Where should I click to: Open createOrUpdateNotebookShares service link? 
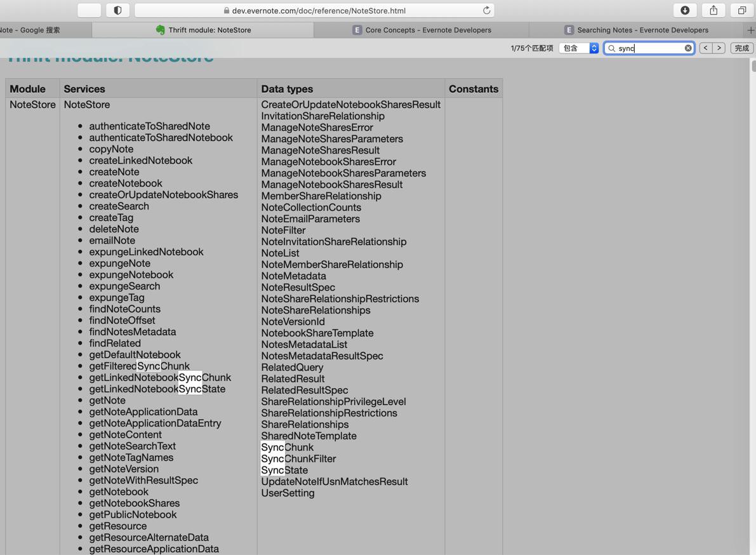pyautogui.click(x=163, y=195)
